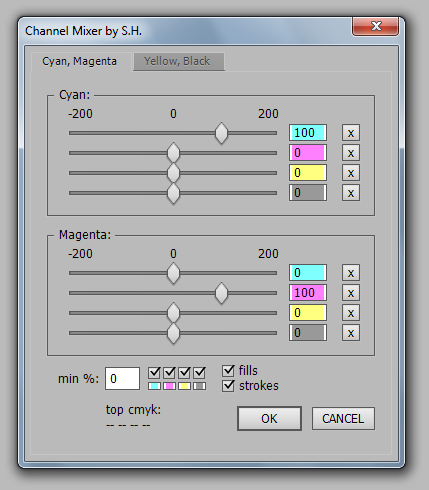Image resolution: width=429 pixels, height=490 pixels.
Task: Confirm with the OK button
Action: [269, 419]
